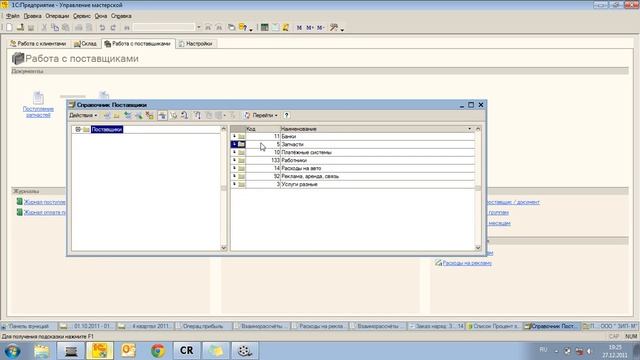Click the search input field in main toolbar

click(164, 27)
